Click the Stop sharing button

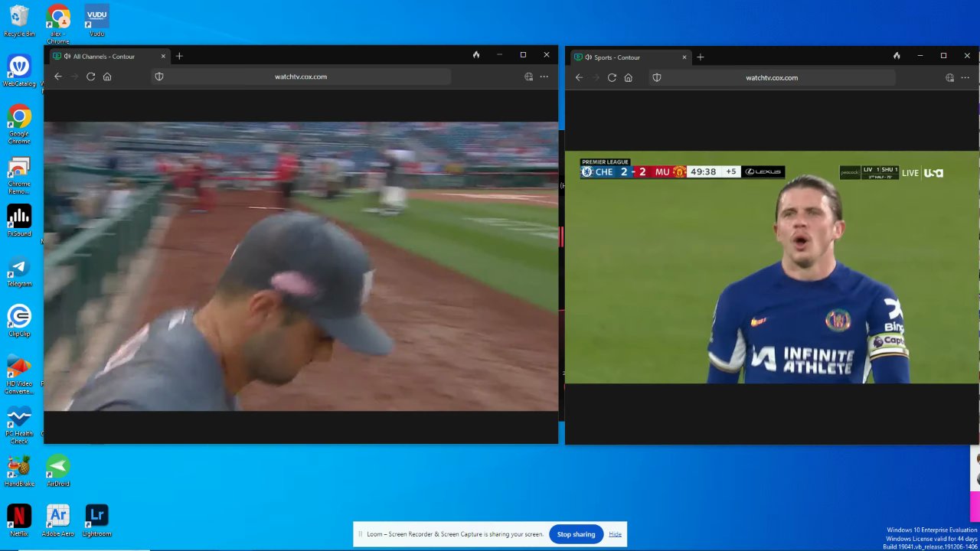pos(576,534)
